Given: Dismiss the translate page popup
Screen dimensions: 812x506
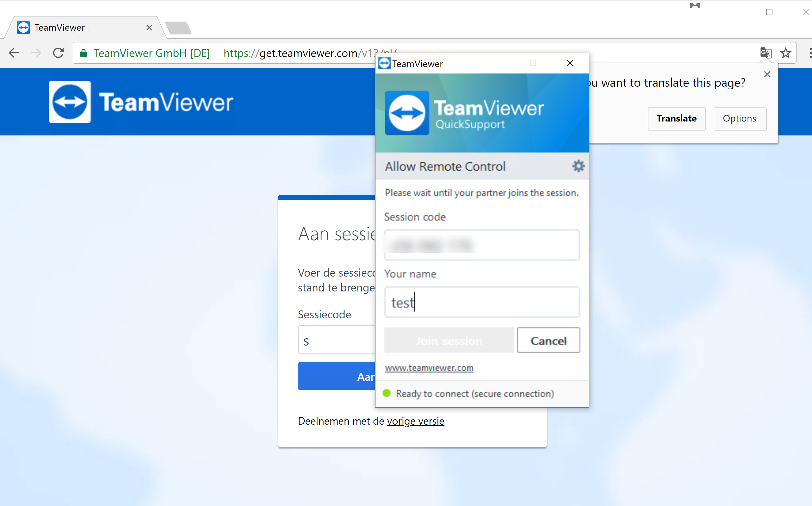Looking at the screenshot, I should [x=767, y=74].
